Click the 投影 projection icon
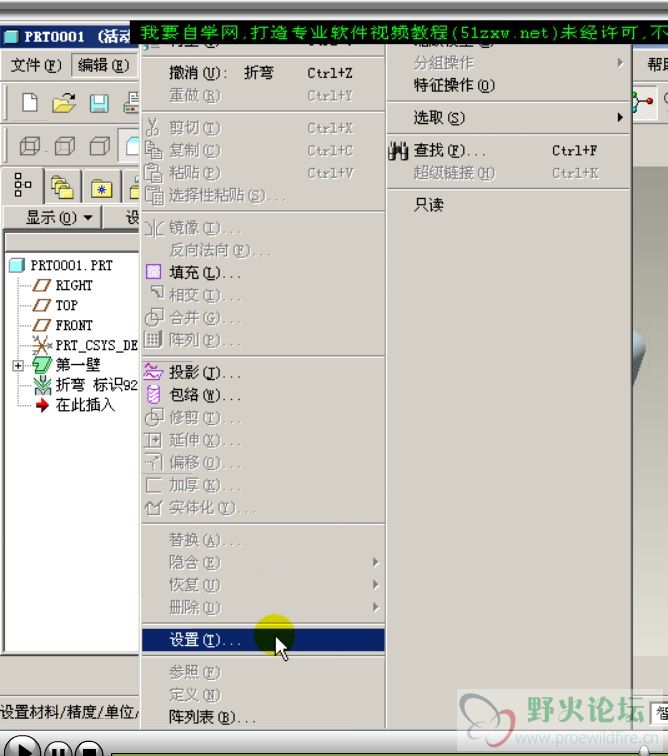 click(154, 372)
